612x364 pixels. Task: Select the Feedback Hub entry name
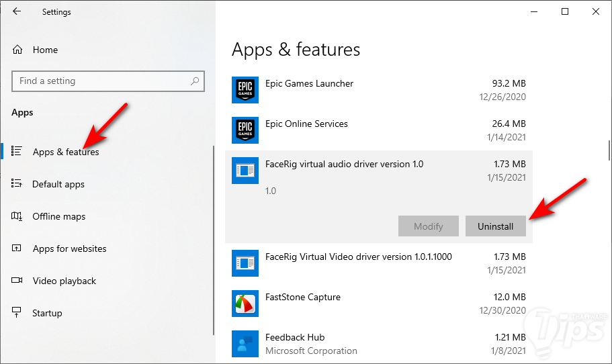coord(295,337)
